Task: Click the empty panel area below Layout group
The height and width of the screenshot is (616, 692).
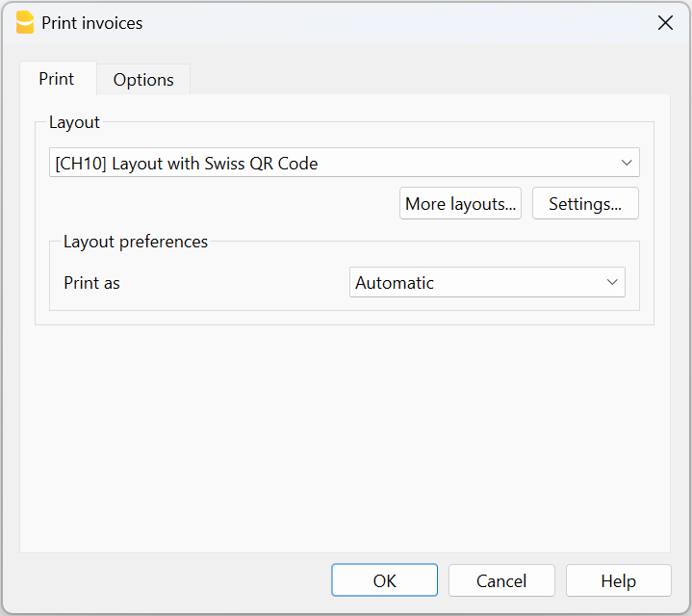Action: tap(345, 433)
